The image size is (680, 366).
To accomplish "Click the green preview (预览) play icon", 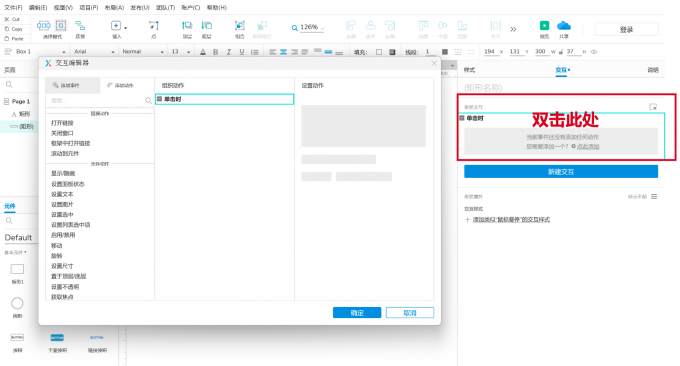I will pyautogui.click(x=544, y=26).
